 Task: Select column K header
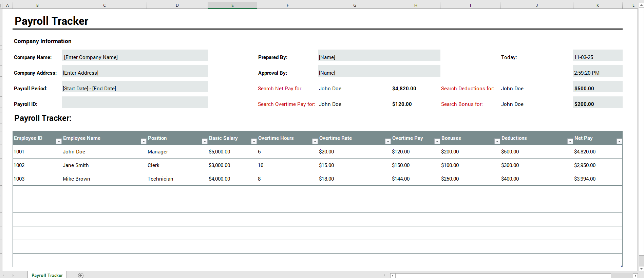click(x=598, y=5)
